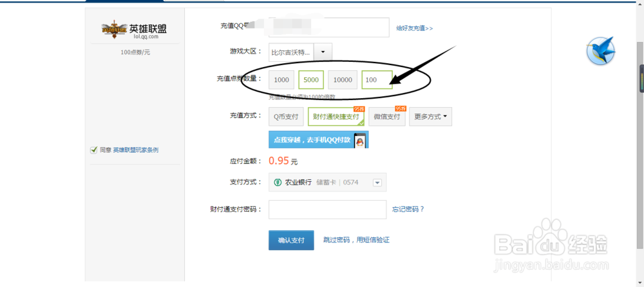Viewport: 644px width, 287px height.
Task: Select the 10000 points amount
Action: (x=343, y=80)
